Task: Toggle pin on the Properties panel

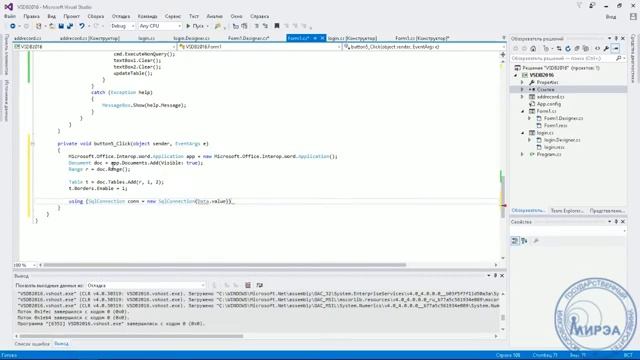Action: tap(616, 222)
